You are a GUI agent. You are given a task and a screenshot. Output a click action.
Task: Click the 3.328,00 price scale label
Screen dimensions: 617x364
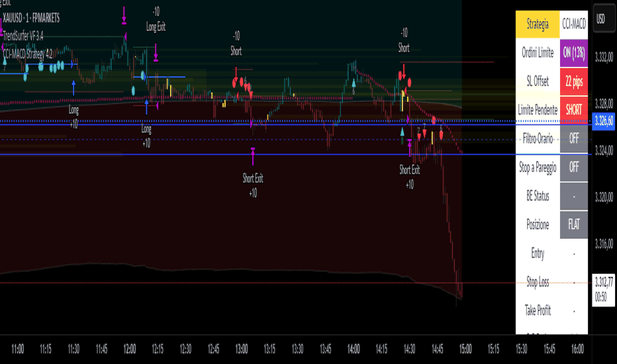pos(604,105)
